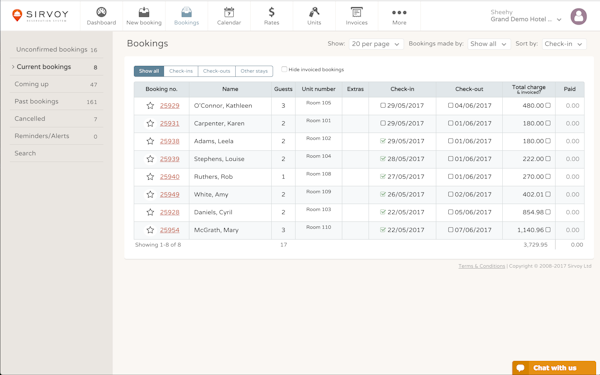Viewport: 600px width, 375px height.
Task: Enable Hide invoiced bookings checkbox
Action: 284,69
